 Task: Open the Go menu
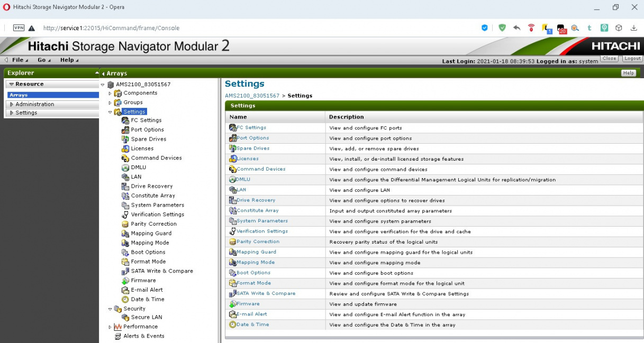coord(44,60)
